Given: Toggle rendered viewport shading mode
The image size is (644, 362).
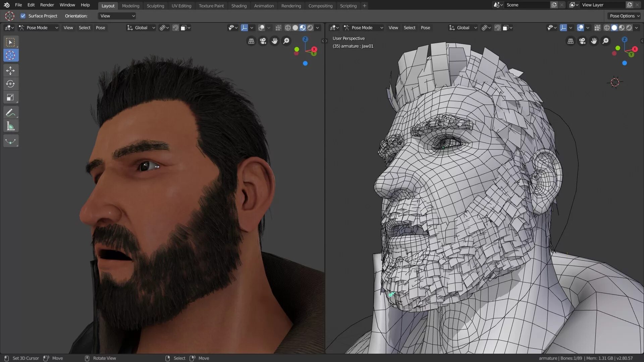Looking at the screenshot, I should pyautogui.click(x=310, y=27).
